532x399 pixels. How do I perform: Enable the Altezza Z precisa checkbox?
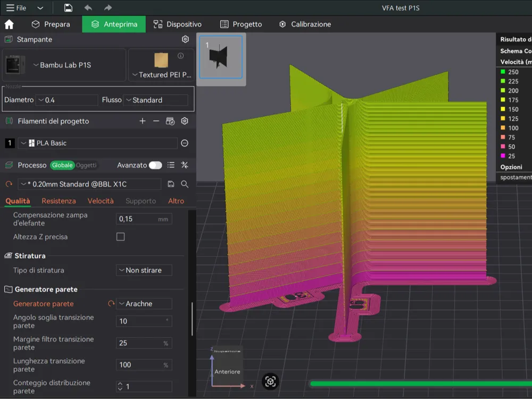tap(121, 237)
